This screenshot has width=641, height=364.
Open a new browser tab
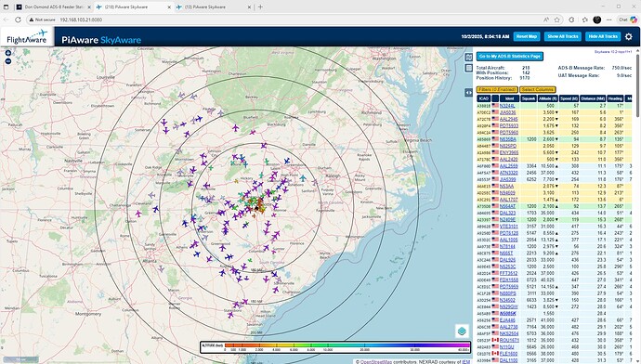[260, 6]
